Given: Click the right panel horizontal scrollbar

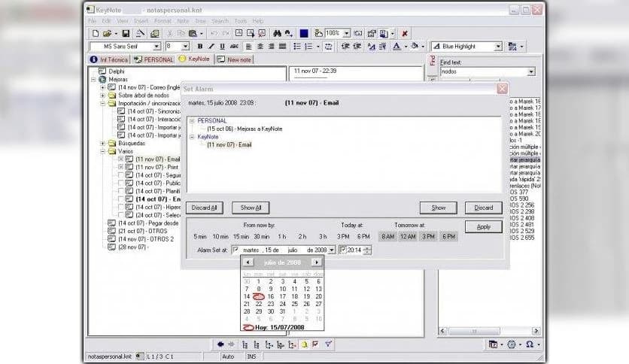Looking at the screenshot, I should [489, 331].
